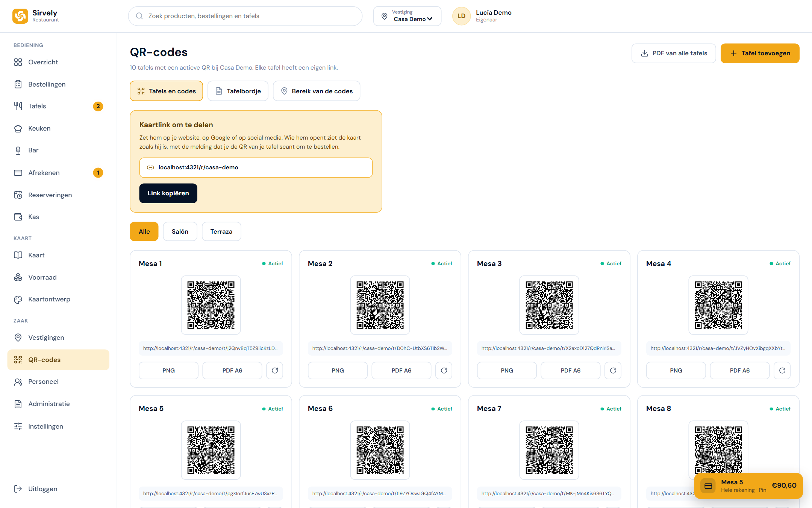This screenshot has height=508, width=812.
Task: Go to Reserveringen
Action: coord(58,195)
